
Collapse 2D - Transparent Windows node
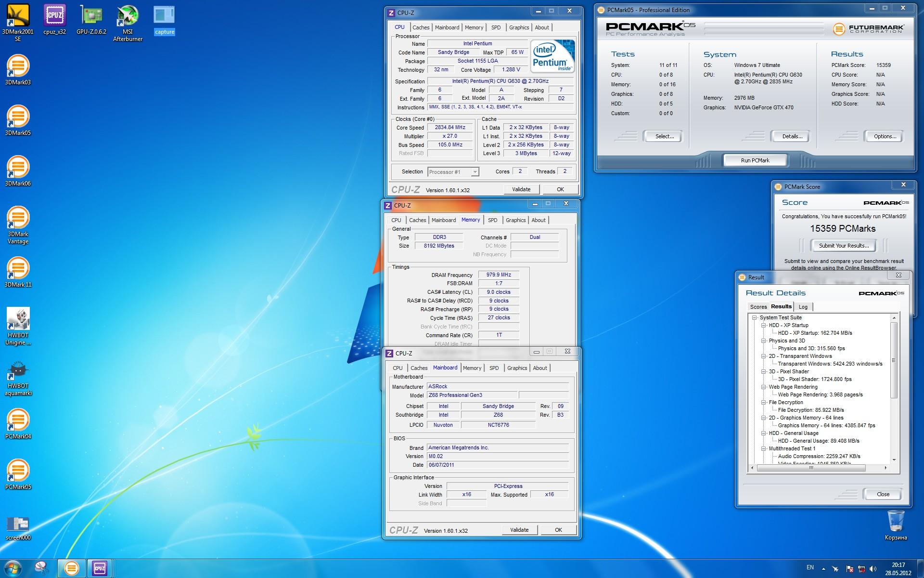pos(763,356)
